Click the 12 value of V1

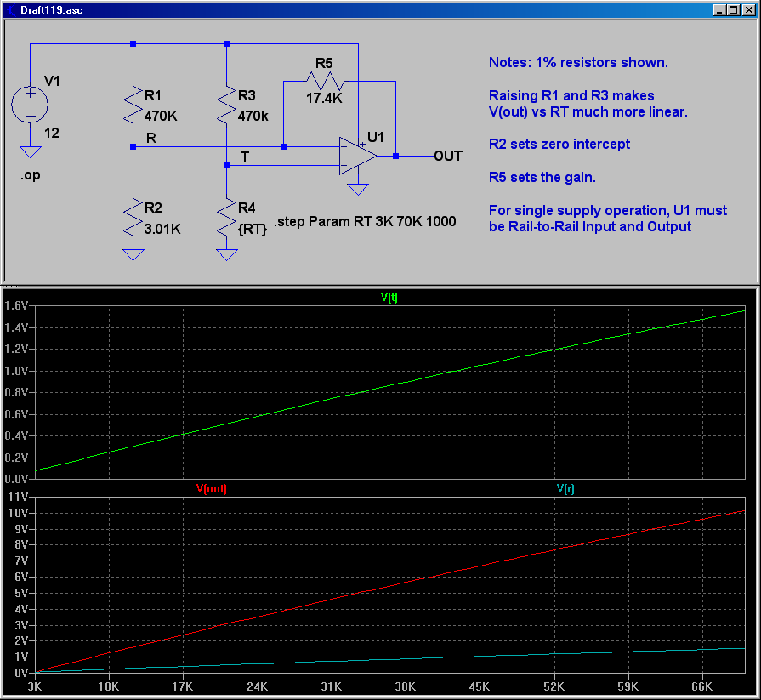[x=52, y=133]
